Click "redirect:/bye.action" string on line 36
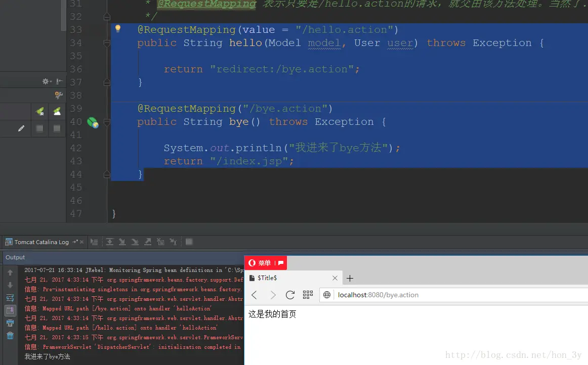Screen dimensions: 588x365 pos(281,69)
